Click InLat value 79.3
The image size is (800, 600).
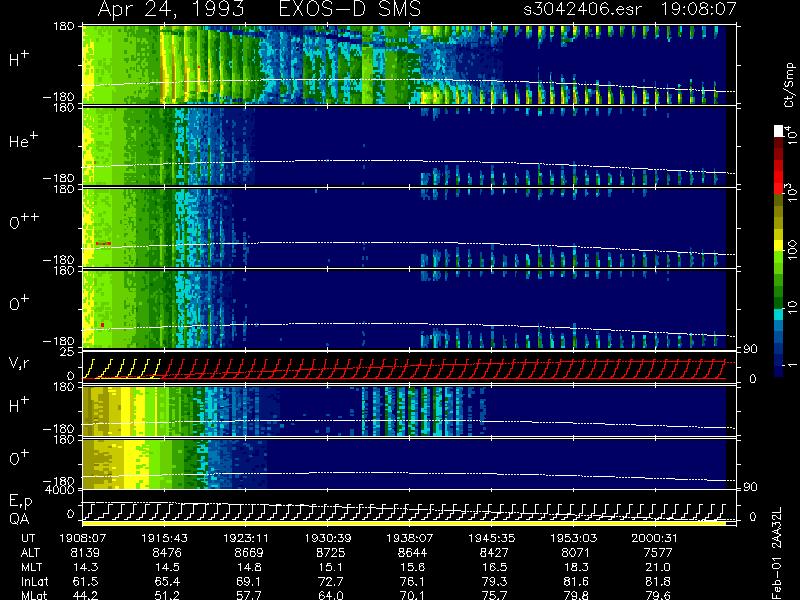point(494,581)
